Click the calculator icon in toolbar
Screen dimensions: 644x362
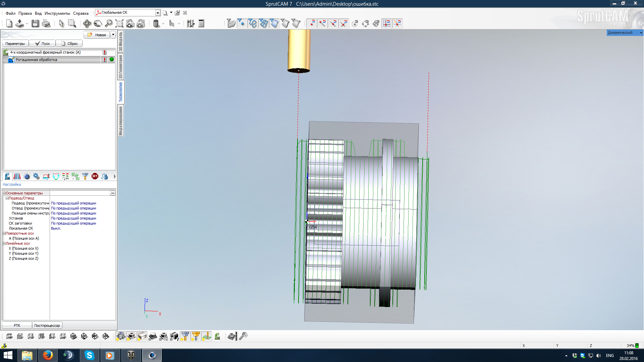[201, 23]
